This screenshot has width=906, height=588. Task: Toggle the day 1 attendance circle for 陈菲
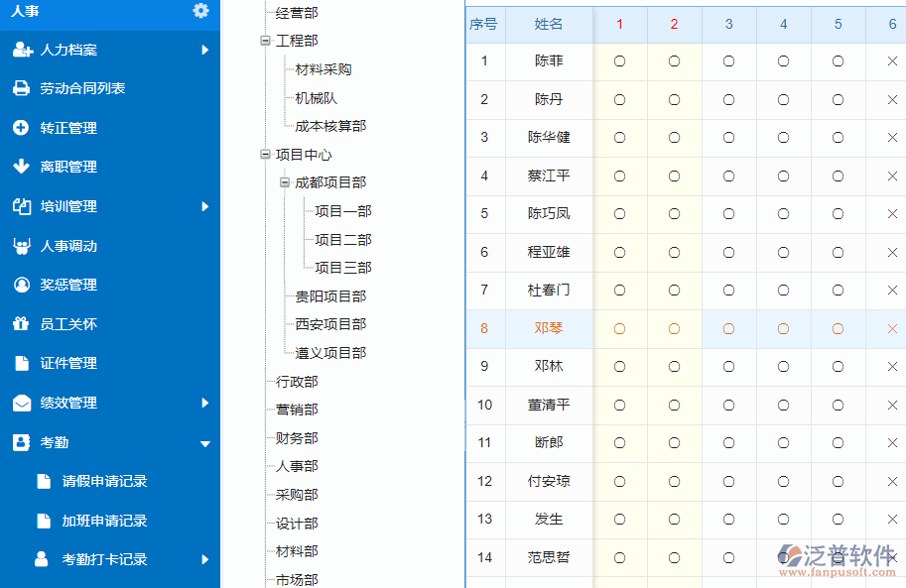point(619,61)
